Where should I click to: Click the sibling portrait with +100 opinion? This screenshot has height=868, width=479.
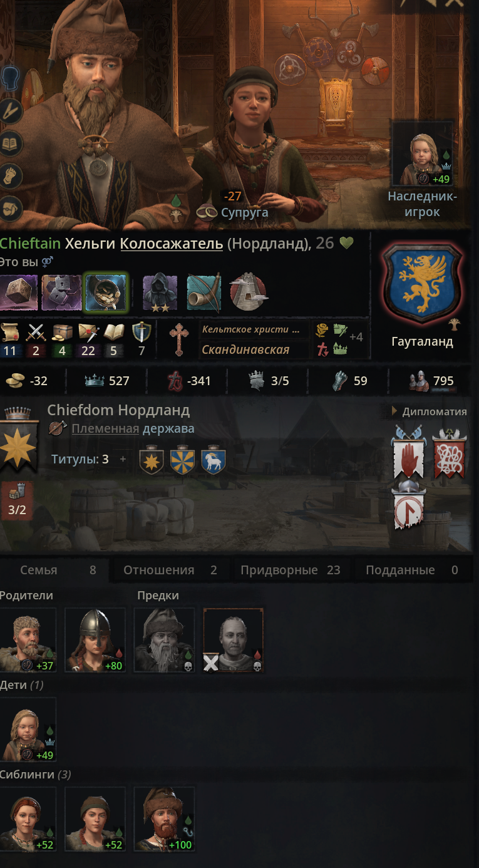[164, 820]
